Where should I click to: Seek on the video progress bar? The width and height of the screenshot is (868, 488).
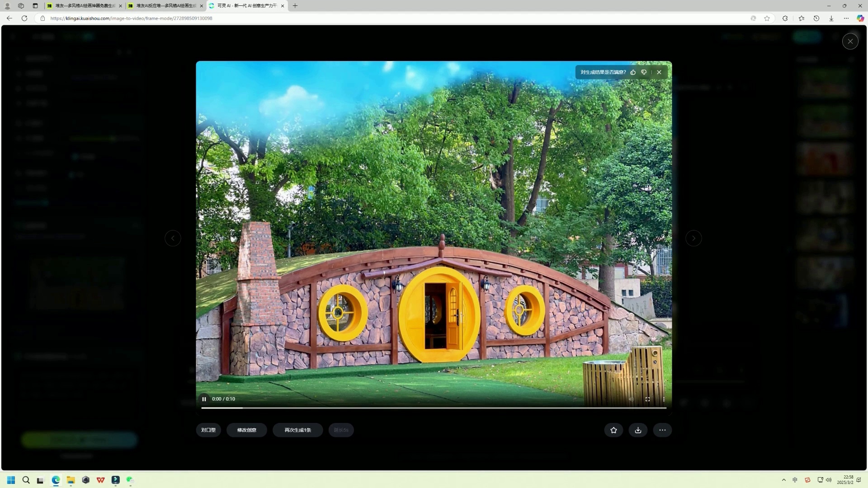[x=434, y=408]
